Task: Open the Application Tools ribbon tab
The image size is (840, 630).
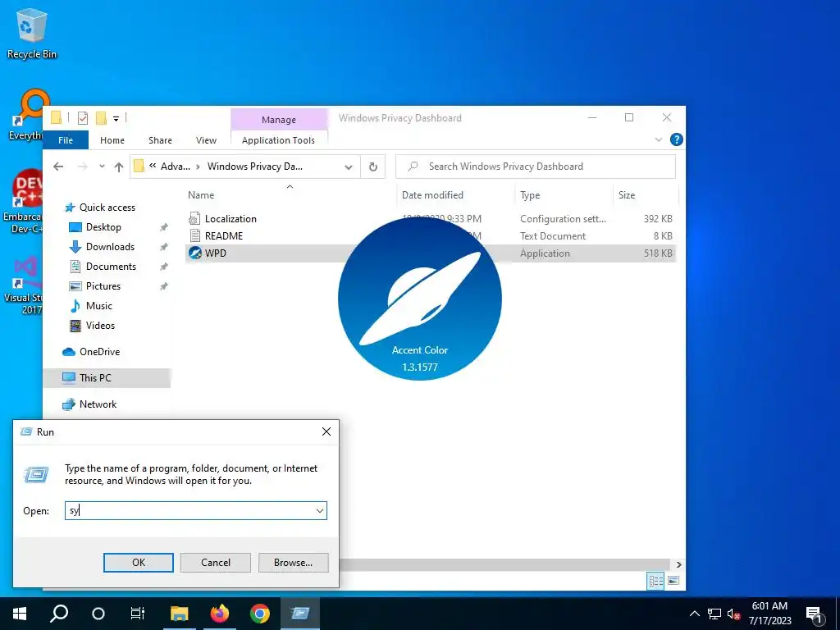Action: click(279, 140)
